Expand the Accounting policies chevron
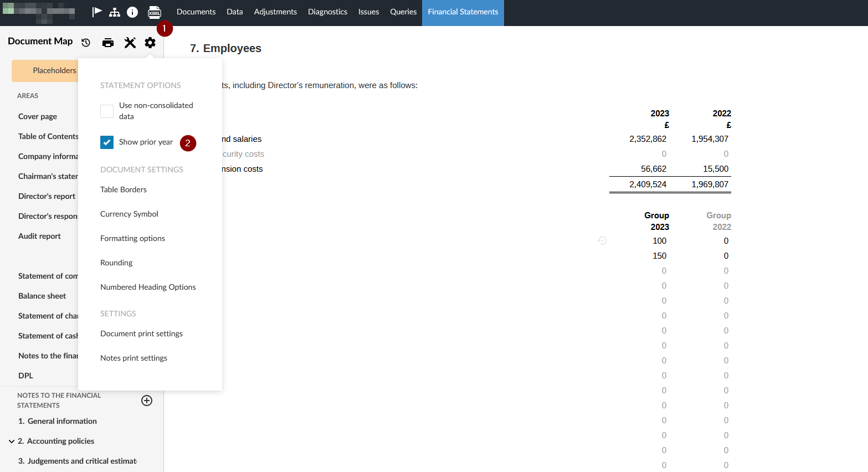Image resolution: width=868 pixels, height=472 pixels. click(12, 442)
